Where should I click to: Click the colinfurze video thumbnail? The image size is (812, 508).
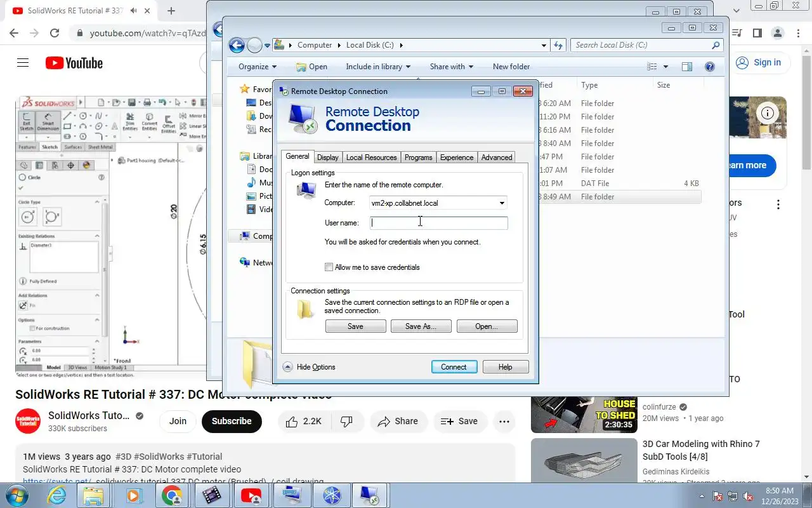coord(584,415)
